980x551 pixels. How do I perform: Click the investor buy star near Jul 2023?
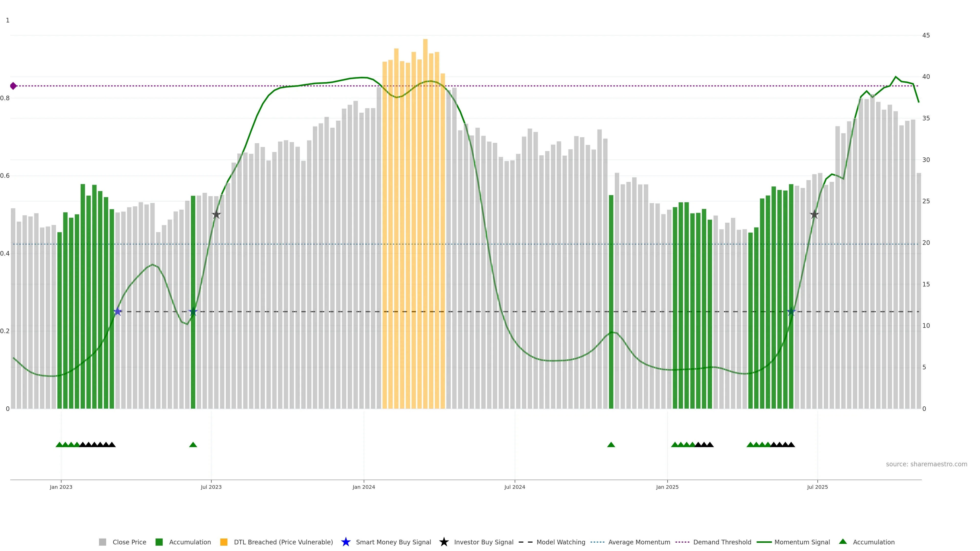[x=216, y=215]
